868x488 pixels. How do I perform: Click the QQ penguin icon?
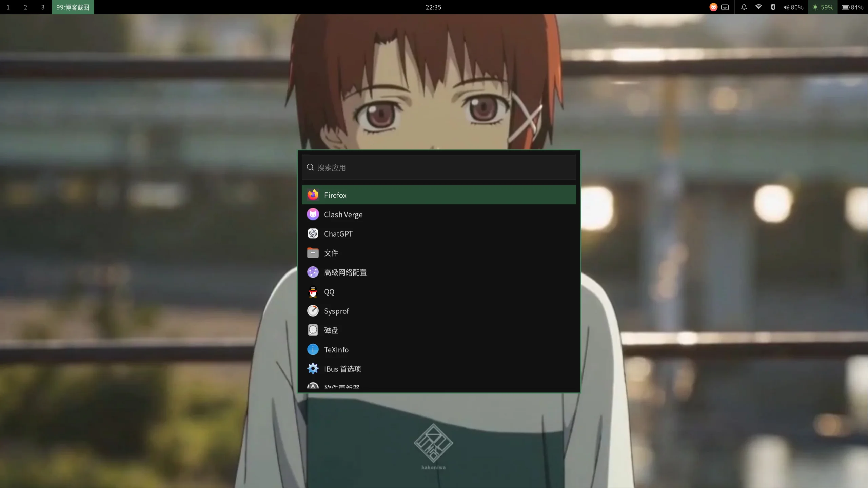click(313, 291)
